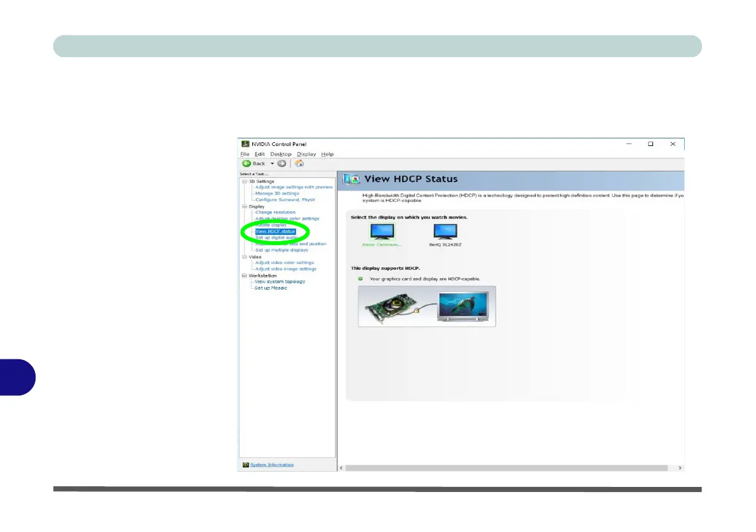Click the 3D Settings category label

[261, 181]
